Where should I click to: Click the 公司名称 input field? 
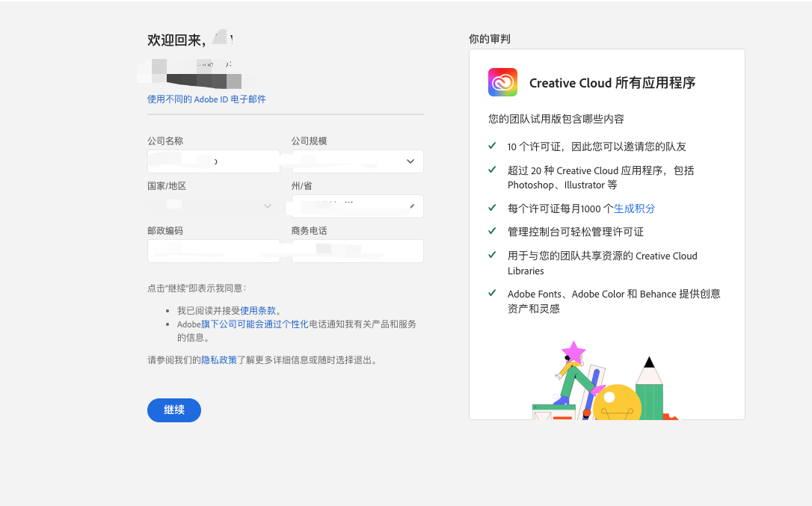(x=213, y=161)
